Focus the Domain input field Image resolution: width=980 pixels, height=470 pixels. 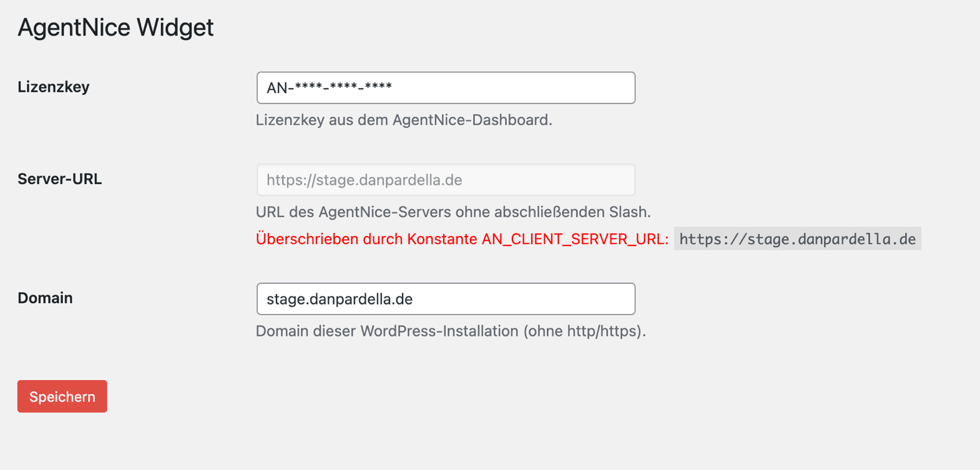click(x=446, y=299)
